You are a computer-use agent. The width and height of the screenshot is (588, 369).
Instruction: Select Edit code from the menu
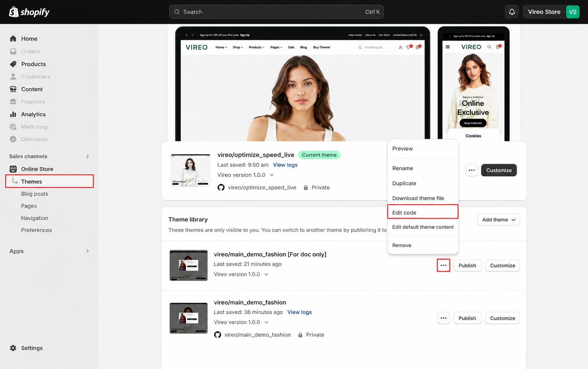click(x=423, y=213)
